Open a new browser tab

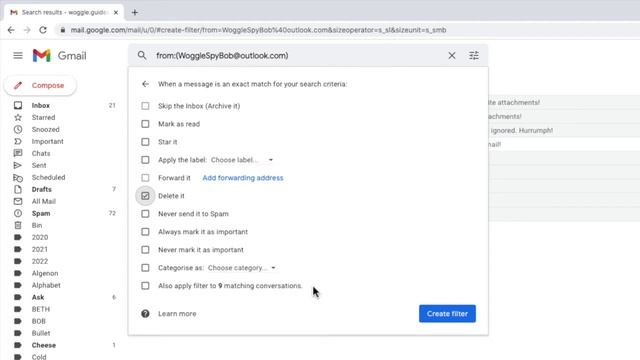[135, 12]
